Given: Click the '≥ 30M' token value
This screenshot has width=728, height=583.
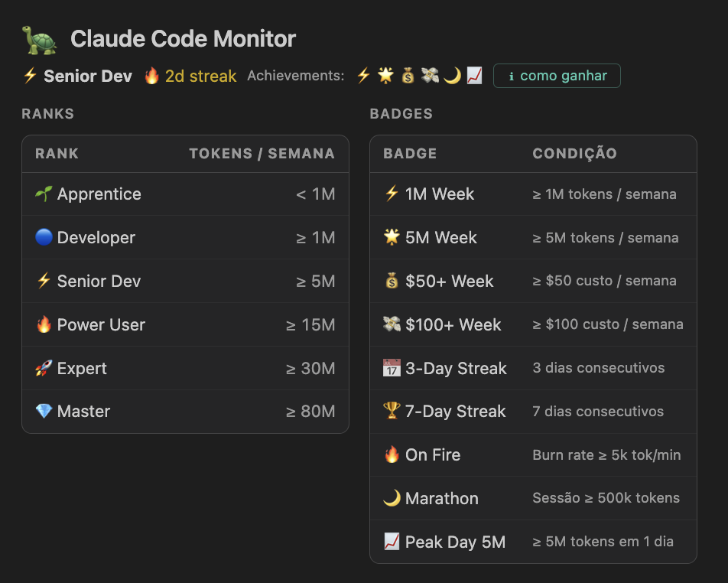Looking at the screenshot, I should pos(310,368).
